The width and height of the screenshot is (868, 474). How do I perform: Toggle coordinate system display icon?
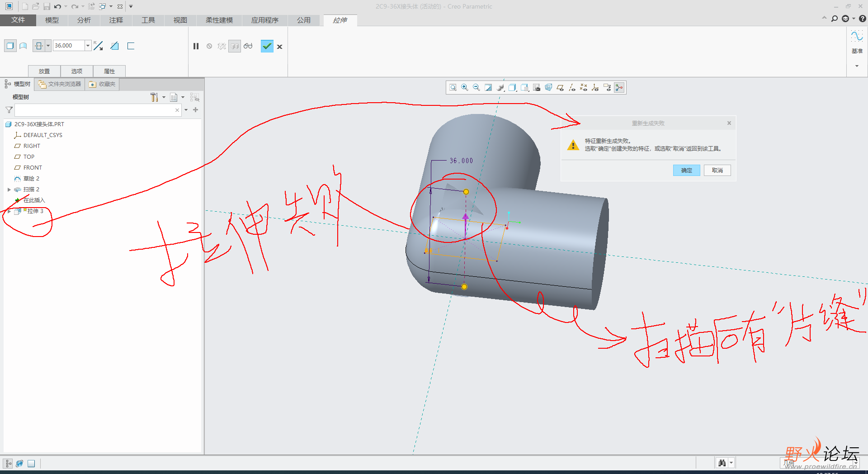(x=595, y=87)
